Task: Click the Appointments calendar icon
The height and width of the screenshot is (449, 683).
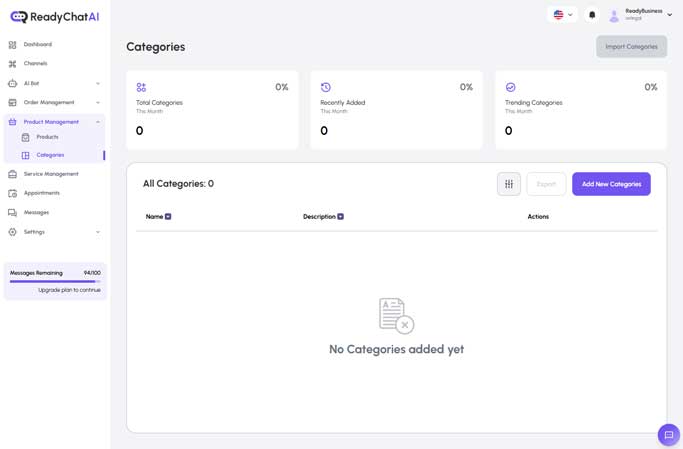Action: pyautogui.click(x=13, y=193)
